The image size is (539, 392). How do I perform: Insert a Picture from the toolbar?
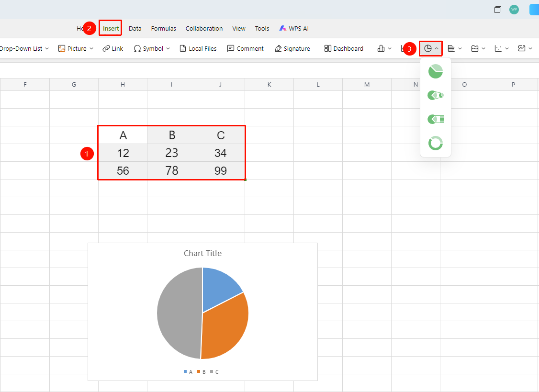[x=72, y=48]
